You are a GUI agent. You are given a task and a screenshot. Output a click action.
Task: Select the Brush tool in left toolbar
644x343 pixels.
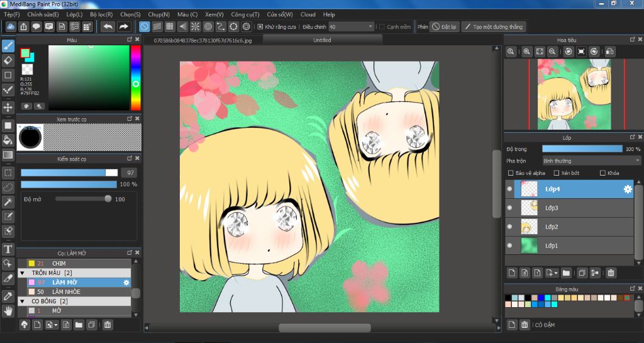click(8, 46)
